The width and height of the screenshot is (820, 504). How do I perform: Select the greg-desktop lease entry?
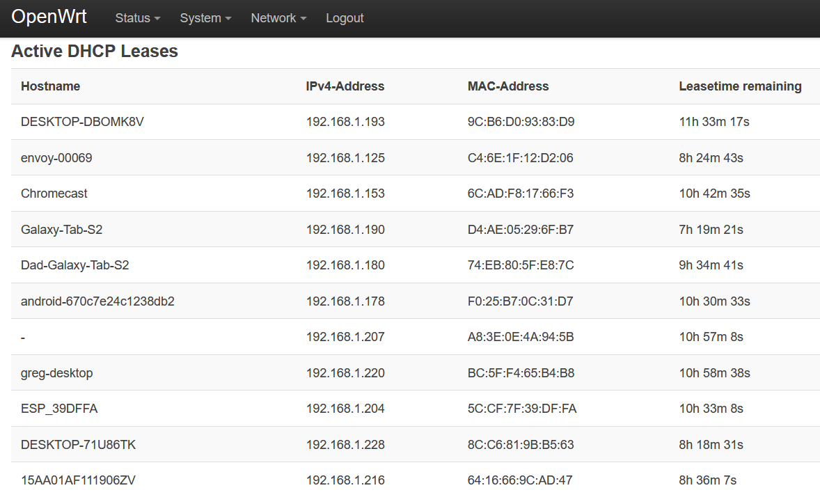pos(56,372)
